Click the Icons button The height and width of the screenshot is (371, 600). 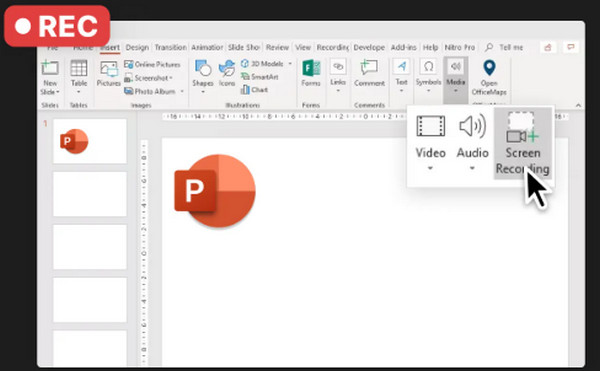pos(227,74)
